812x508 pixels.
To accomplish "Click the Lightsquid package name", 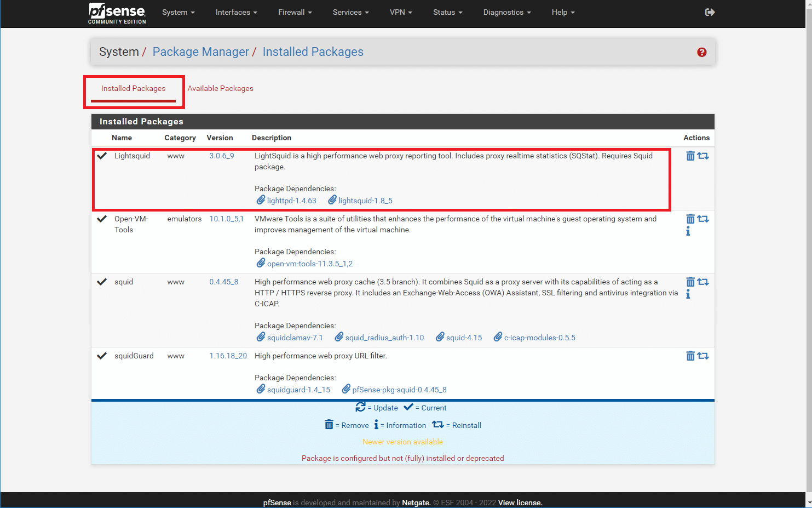I will point(132,156).
